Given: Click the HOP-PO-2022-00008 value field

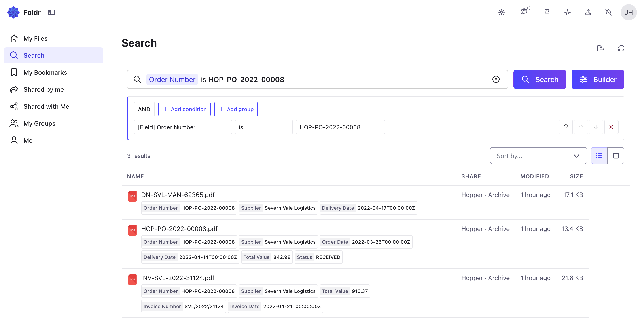Looking at the screenshot, I should tap(340, 127).
